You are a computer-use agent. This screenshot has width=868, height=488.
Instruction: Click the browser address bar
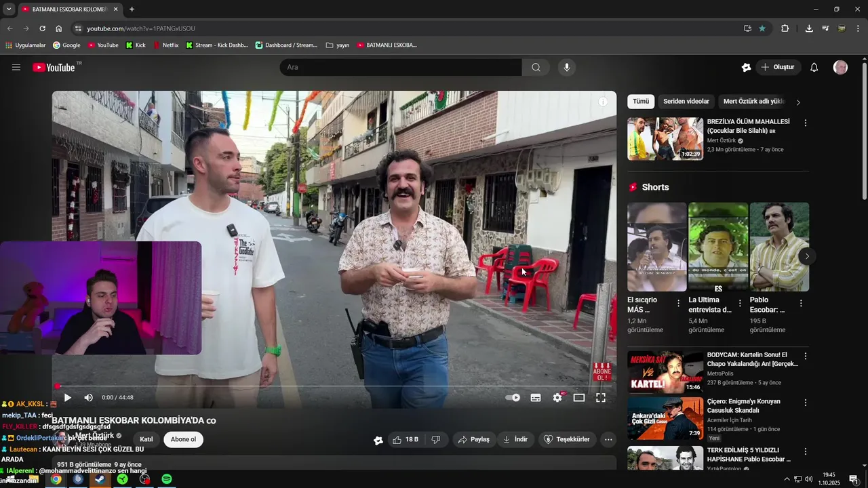407,28
